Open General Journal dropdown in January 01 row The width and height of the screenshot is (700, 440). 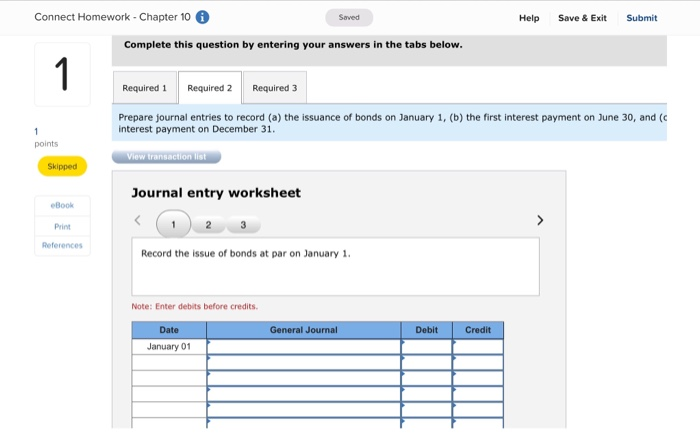click(304, 347)
